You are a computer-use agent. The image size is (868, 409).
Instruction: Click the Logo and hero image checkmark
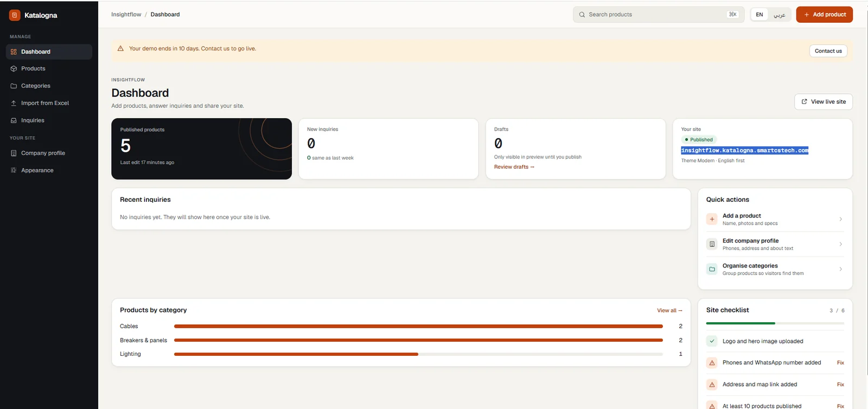pyautogui.click(x=712, y=341)
